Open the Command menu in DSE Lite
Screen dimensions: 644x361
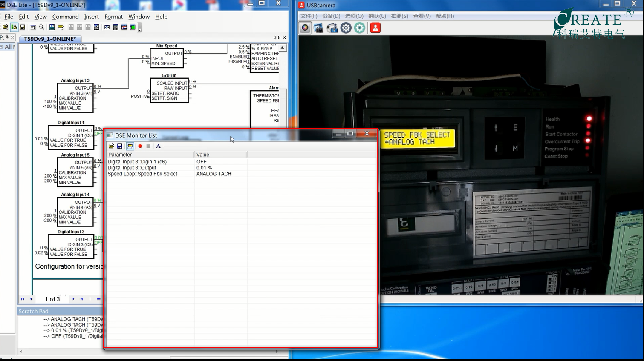(66, 17)
